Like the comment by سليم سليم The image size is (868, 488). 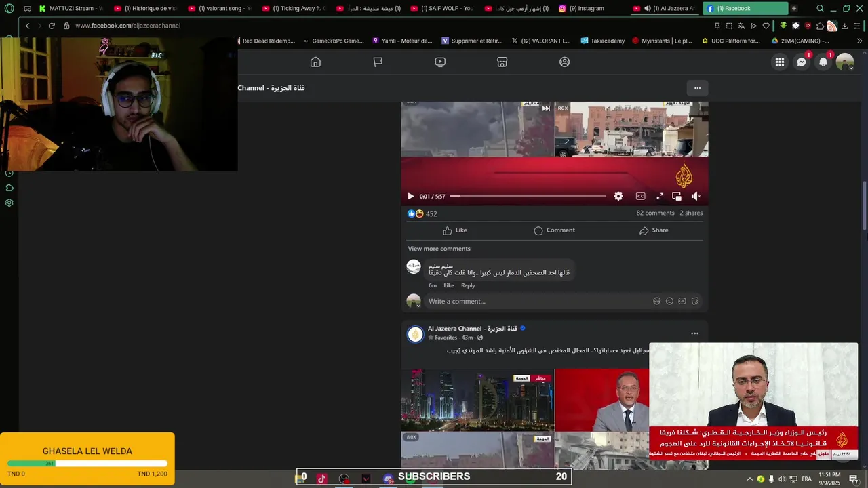449,285
